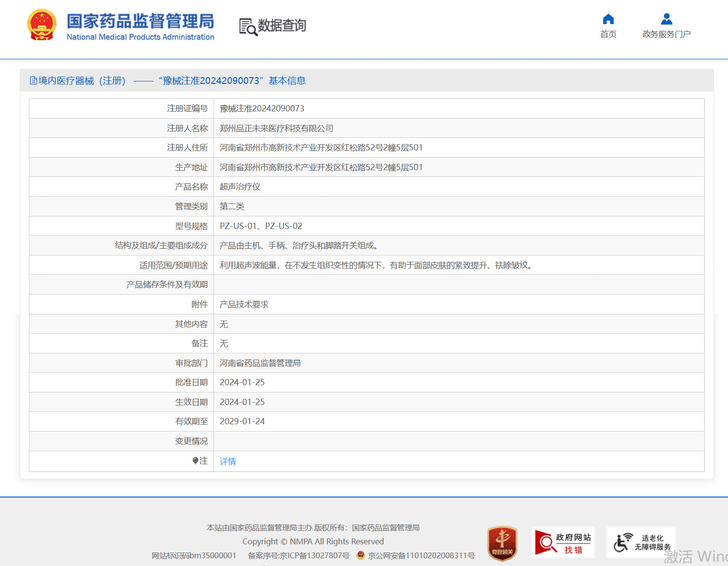Click the 产品名称 row label

tap(191, 187)
